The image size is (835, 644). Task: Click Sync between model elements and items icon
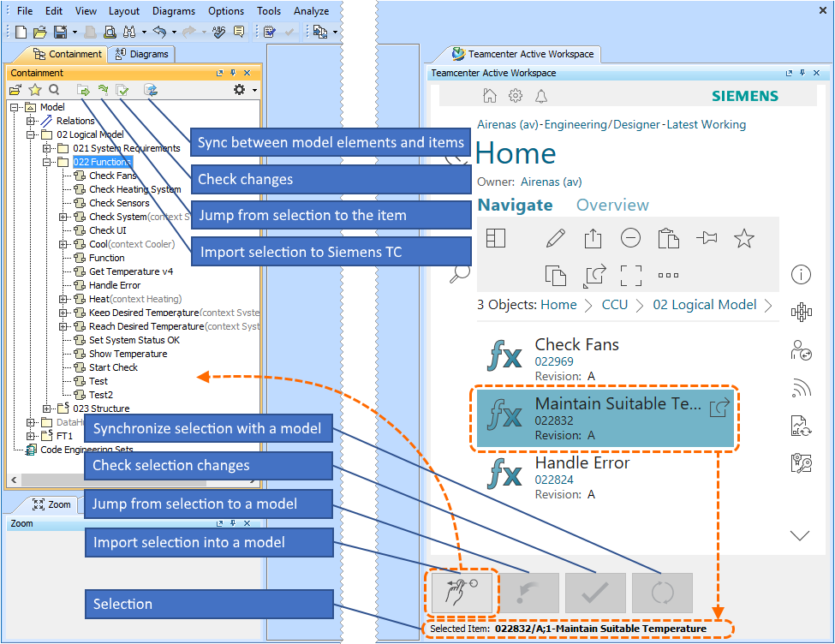pos(151,90)
